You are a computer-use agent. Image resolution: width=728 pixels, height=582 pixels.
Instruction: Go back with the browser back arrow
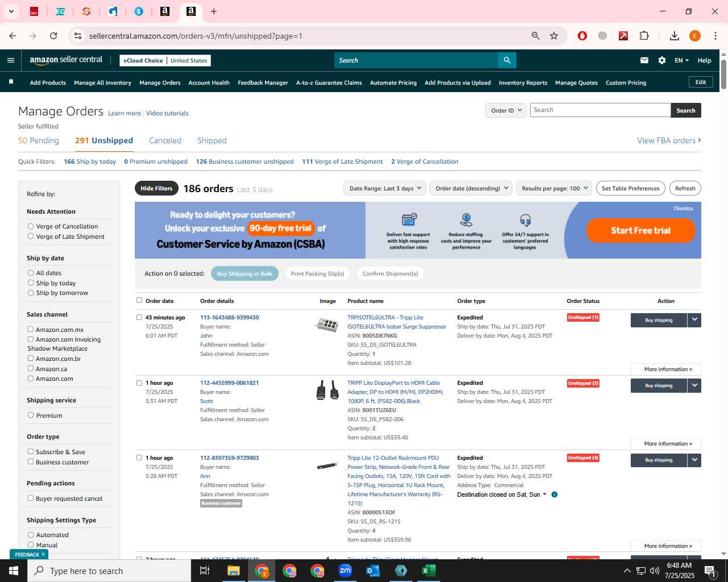point(13,36)
